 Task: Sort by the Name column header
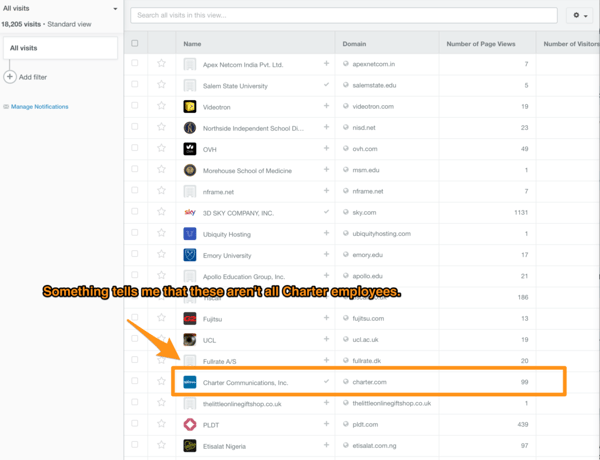point(192,44)
